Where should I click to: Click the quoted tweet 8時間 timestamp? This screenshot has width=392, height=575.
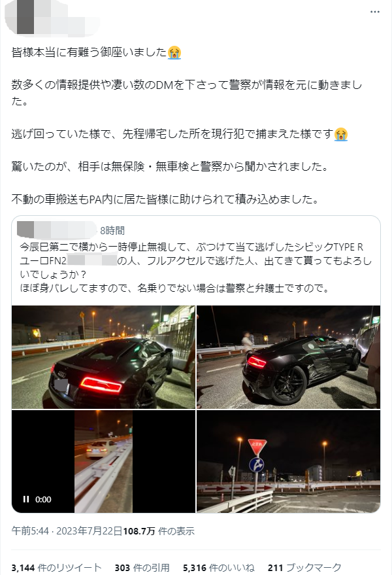(x=112, y=231)
